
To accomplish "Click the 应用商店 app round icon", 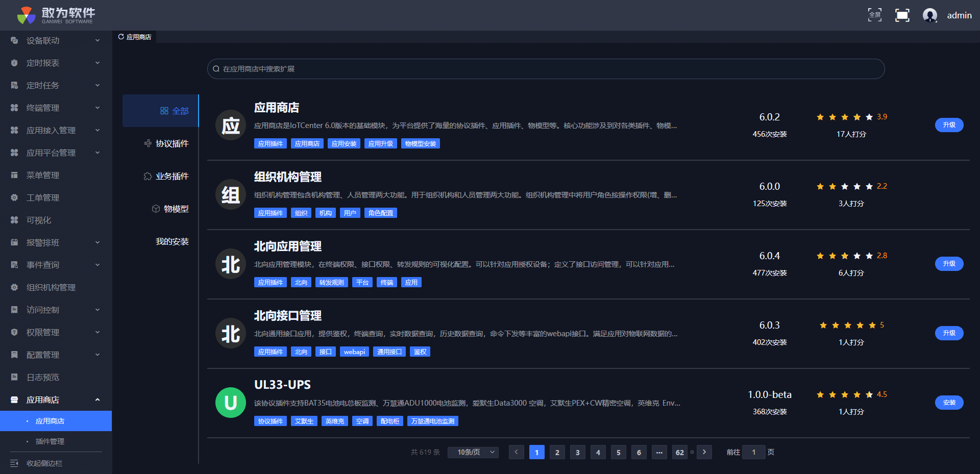I will click(231, 125).
